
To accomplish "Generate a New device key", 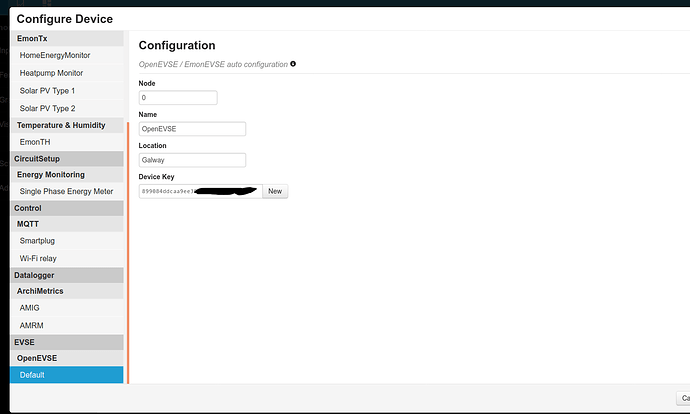I will [x=275, y=191].
